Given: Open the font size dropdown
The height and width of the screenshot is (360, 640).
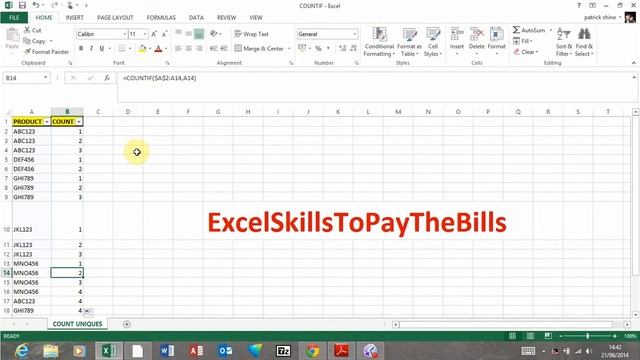Looking at the screenshot, I should coord(144,34).
